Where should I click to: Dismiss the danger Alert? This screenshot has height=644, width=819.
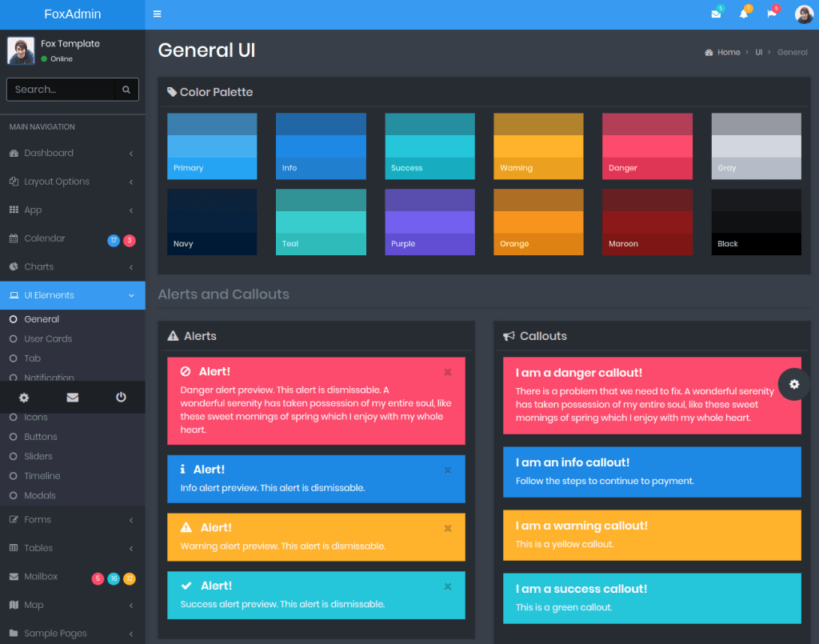(448, 372)
